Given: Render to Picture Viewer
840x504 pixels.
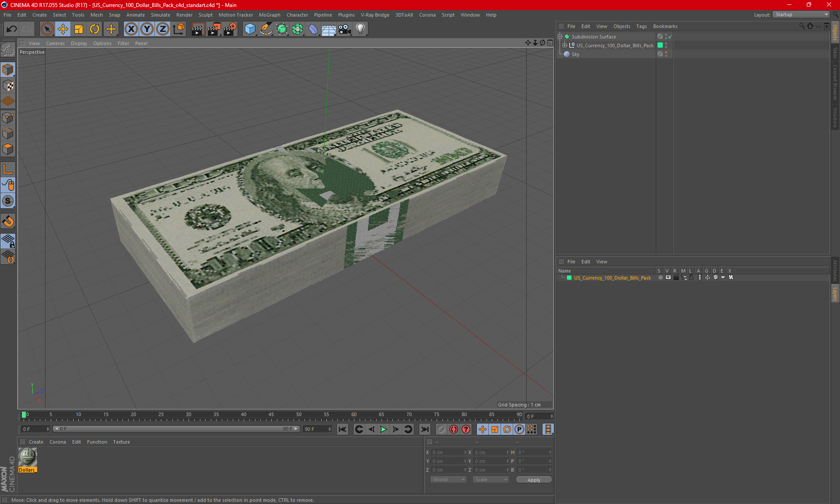Looking at the screenshot, I should click(x=214, y=29).
